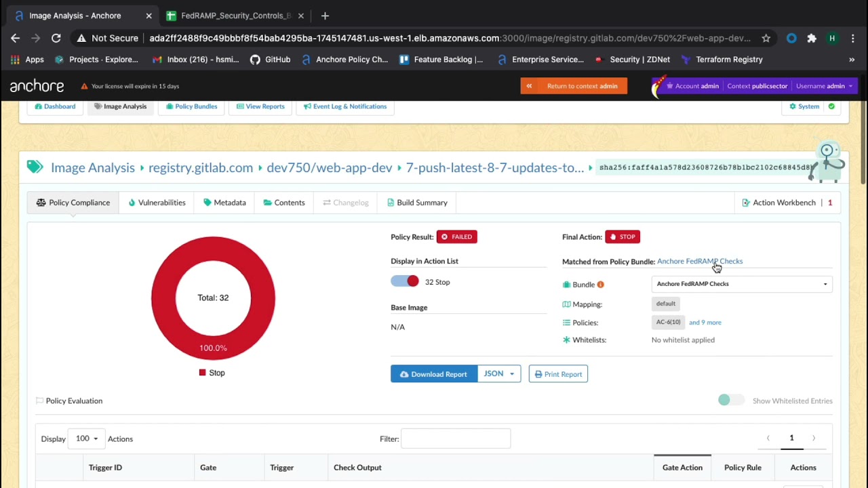This screenshot has height=488, width=868.
Task: Open Anchore FedRAMP Checks bundle dropdown
Action: tap(742, 284)
